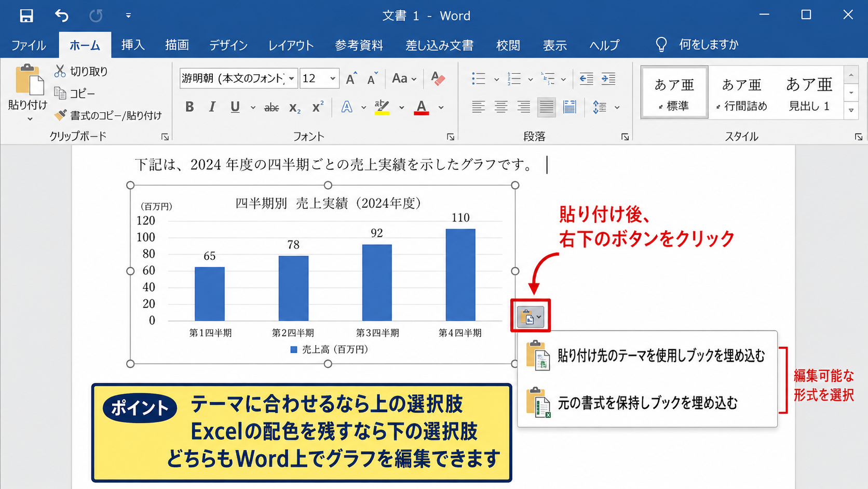The image size is (868, 489).
Task: Justify text alignment
Action: [x=546, y=107]
